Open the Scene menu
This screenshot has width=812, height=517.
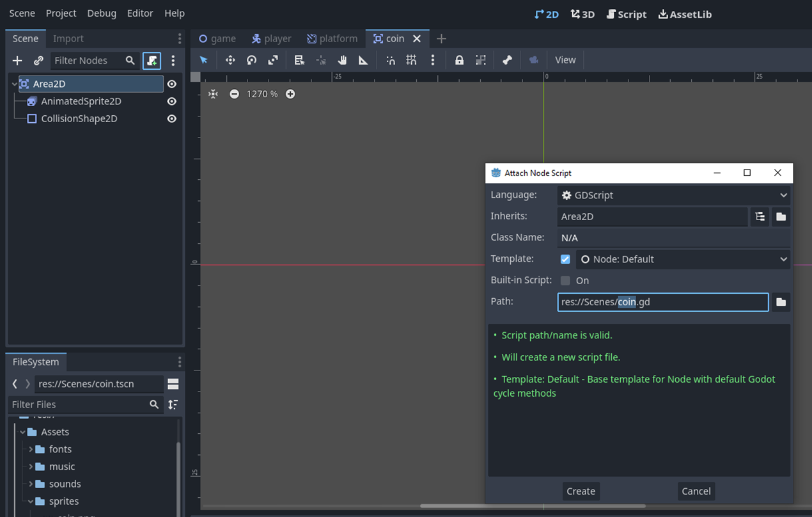(x=22, y=13)
